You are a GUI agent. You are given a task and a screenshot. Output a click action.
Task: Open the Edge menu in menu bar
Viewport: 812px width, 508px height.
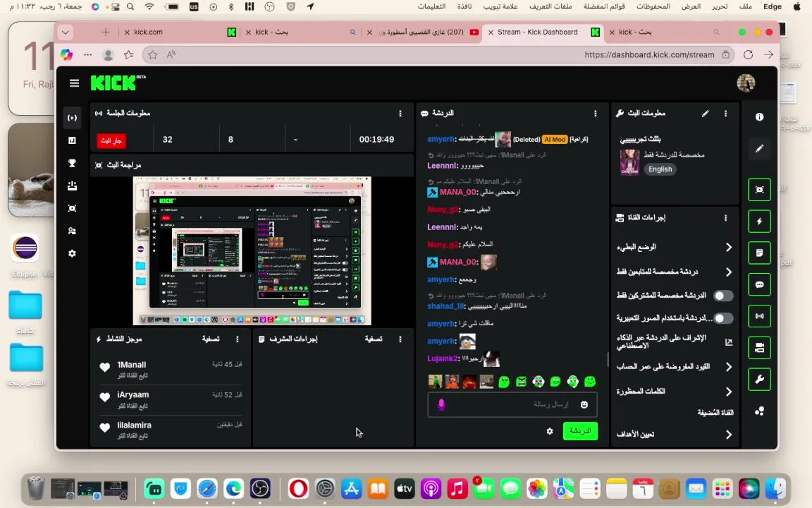point(773,6)
